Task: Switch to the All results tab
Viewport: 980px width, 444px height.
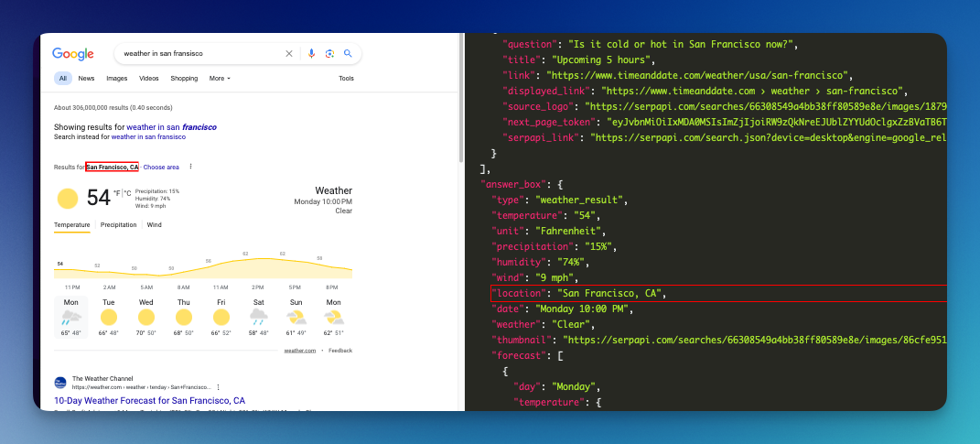Action: pos(63,78)
